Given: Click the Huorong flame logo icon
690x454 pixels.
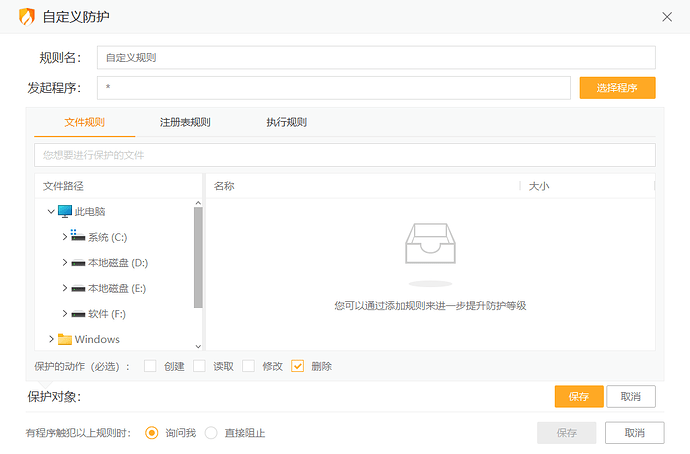Looking at the screenshot, I should point(27,17).
